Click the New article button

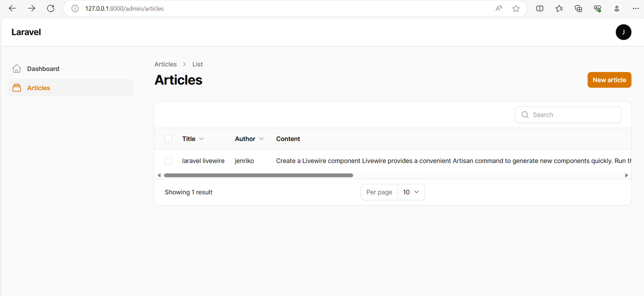[609, 80]
